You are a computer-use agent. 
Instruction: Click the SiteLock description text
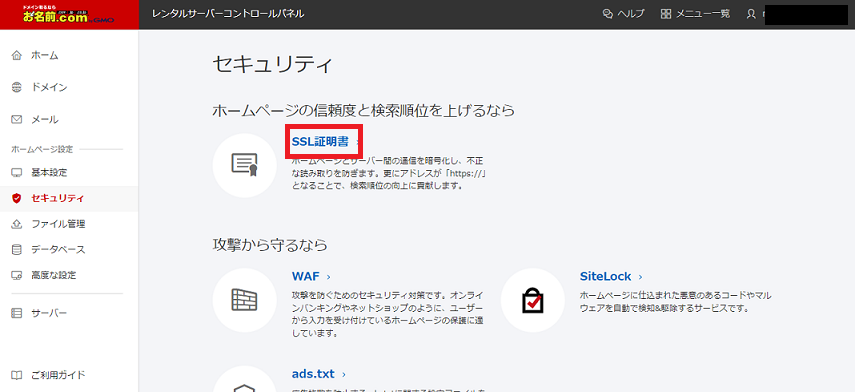point(676,301)
